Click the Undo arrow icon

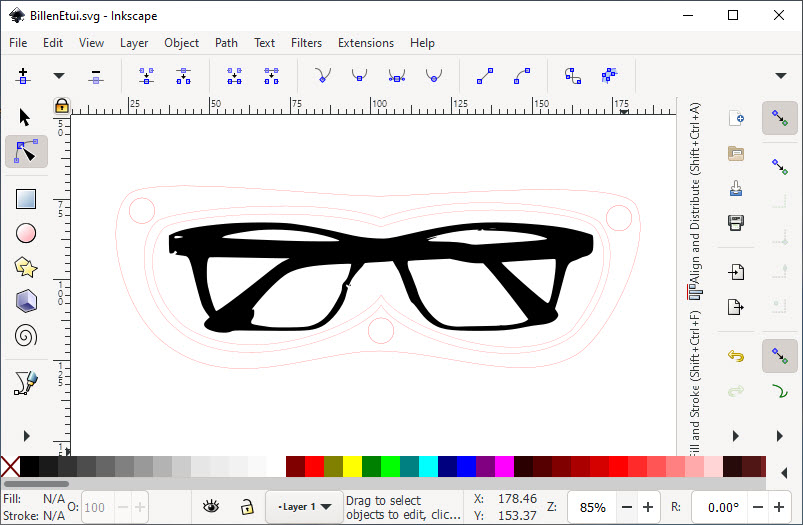(736, 355)
